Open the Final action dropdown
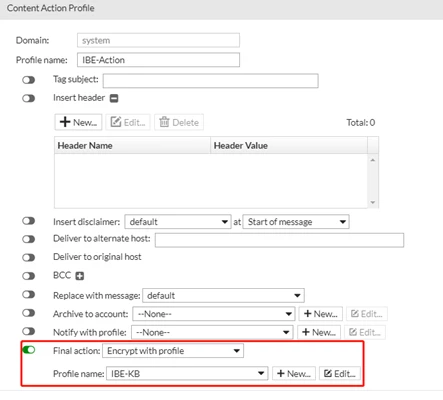 coord(173,351)
